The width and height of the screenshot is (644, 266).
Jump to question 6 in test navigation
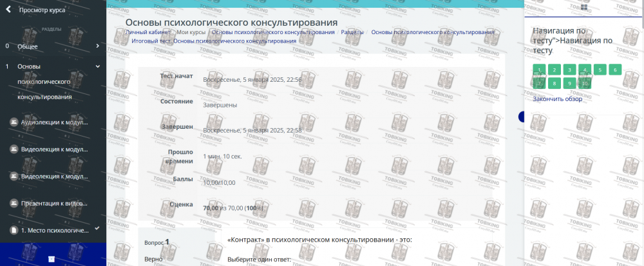[615, 70]
